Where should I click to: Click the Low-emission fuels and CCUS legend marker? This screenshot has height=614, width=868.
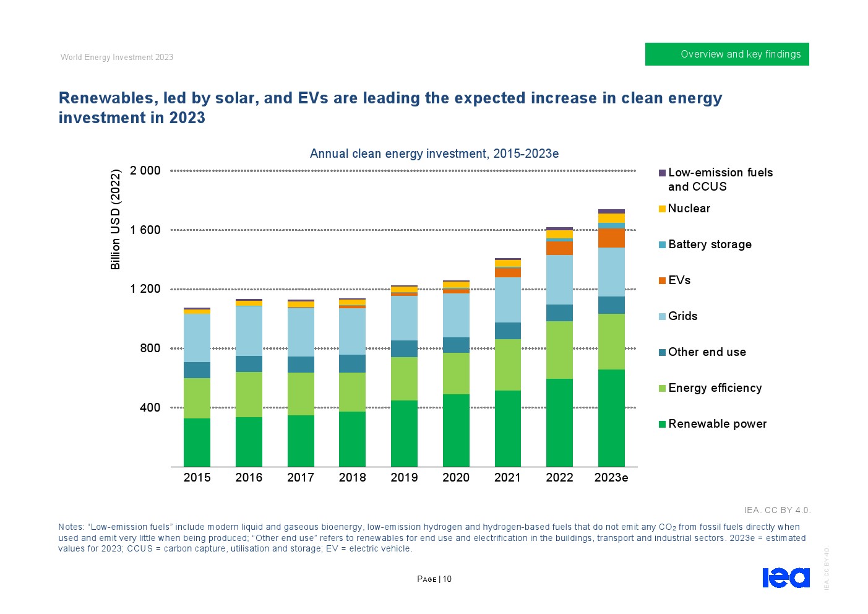click(x=662, y=173)
